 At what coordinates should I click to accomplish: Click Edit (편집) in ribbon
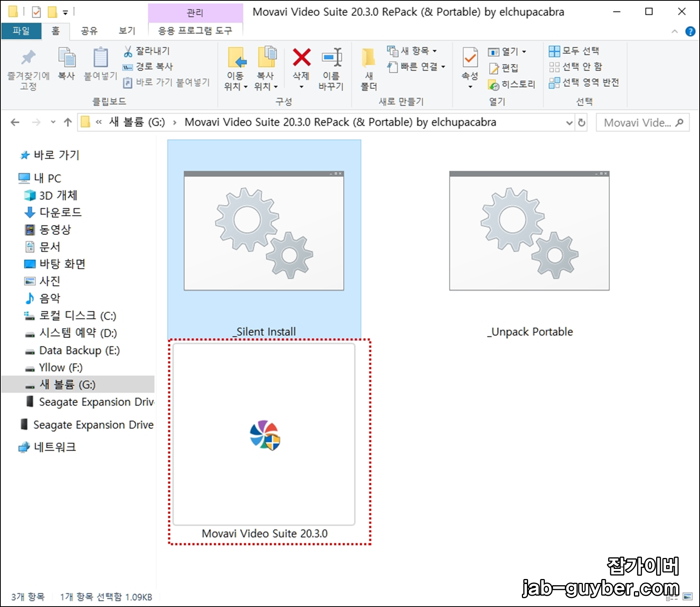(x=504, y=68)
